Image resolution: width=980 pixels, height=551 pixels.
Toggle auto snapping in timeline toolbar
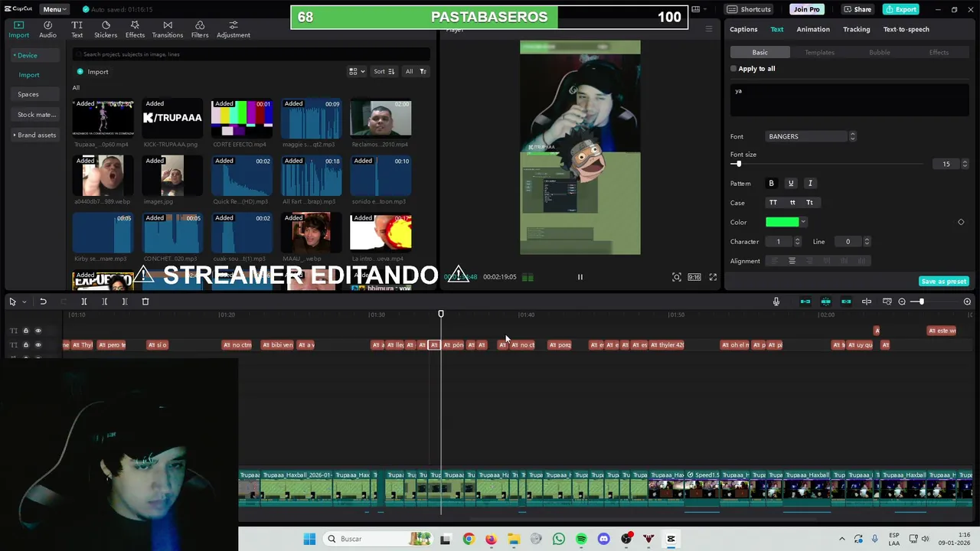coord(826,302)
